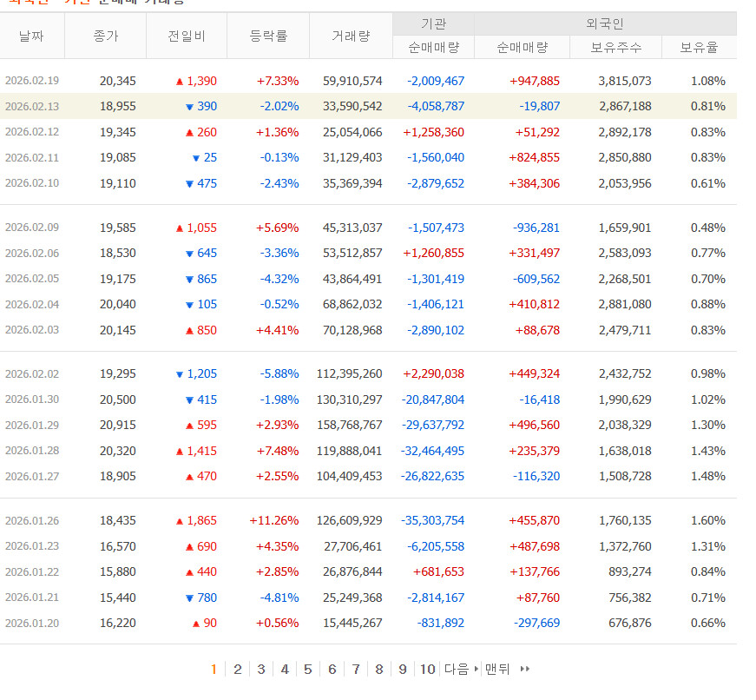The image size is (756, 700).
Task: Click the +11.26% change rate
Action: click(274, 520)
